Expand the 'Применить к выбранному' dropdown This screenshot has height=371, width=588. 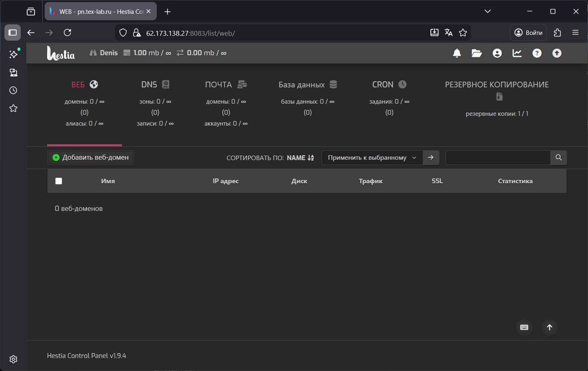coord(372,158)
